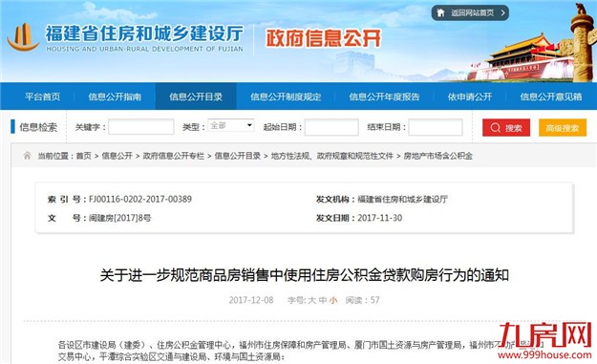597x364 pixels.
Task: Expand the 类型 dropdown showing 全部
Action: pos(231,125)
